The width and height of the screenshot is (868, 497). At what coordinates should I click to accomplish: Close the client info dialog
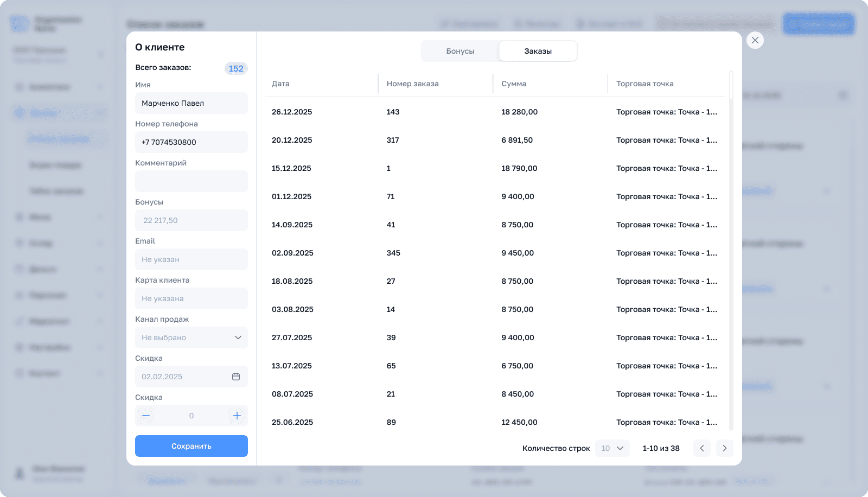755,40
